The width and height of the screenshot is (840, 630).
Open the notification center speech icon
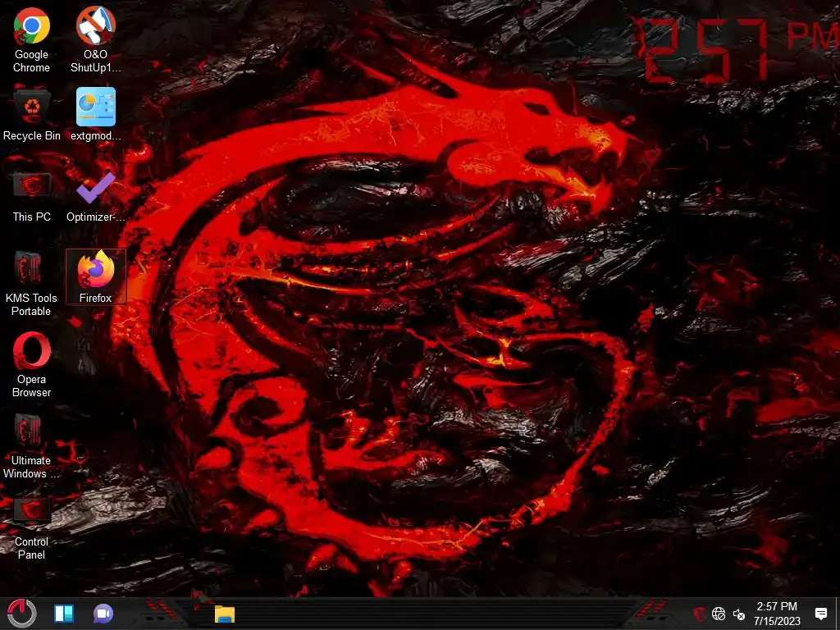[820, 614]
